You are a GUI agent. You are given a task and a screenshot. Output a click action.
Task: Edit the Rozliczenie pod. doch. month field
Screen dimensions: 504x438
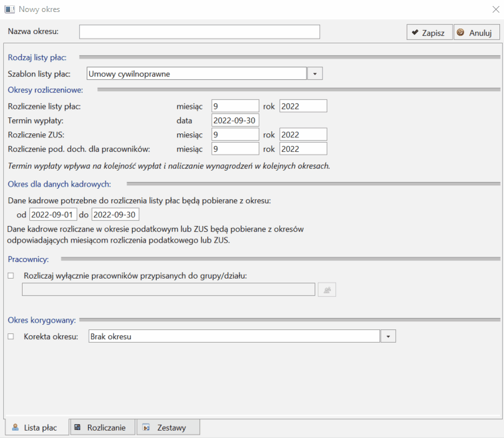(x=235, y=149)
